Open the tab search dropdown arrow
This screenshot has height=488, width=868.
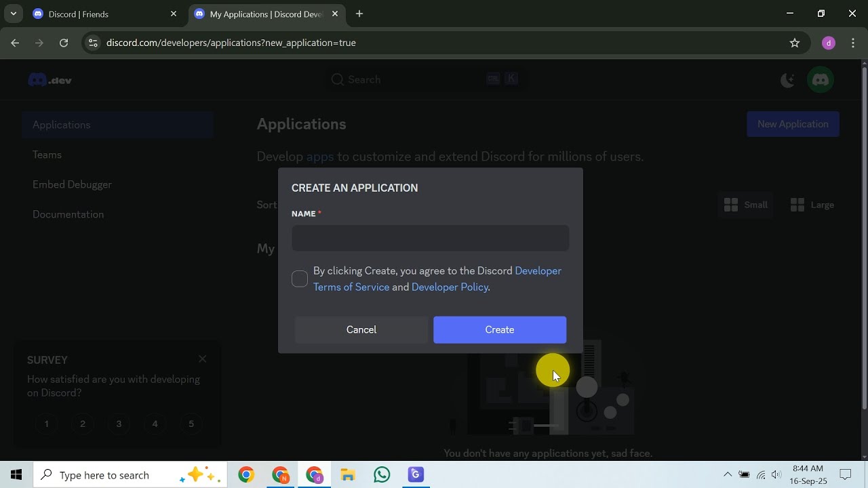[13, 14]
